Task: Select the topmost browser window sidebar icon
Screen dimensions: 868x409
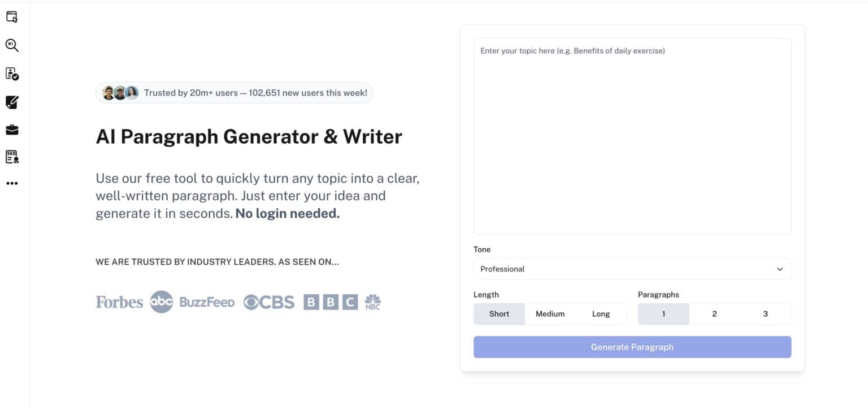Action: [12, 16]
